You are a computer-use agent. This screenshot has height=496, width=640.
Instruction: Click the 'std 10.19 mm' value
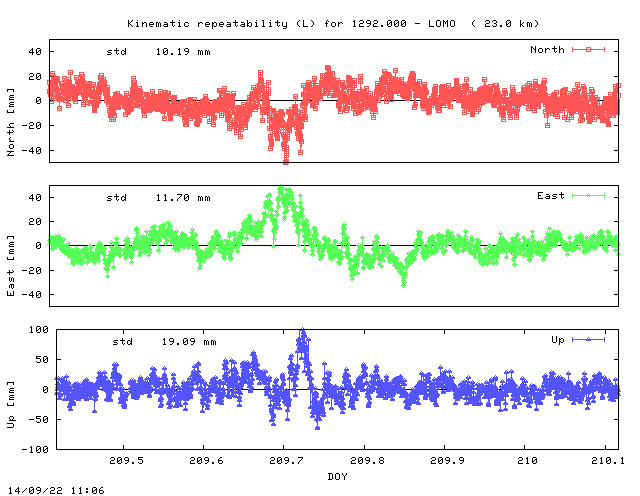(158, 52)
